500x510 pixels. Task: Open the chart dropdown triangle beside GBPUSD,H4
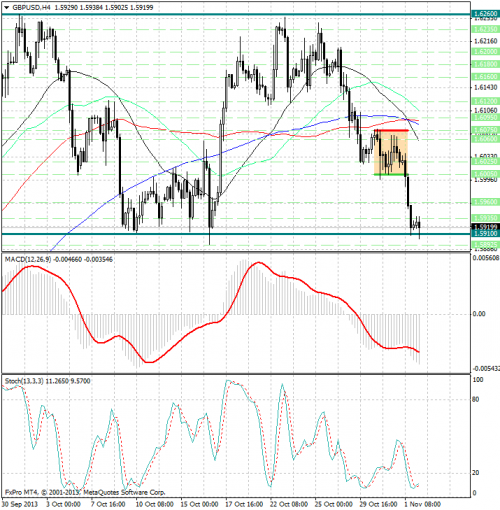6,7
